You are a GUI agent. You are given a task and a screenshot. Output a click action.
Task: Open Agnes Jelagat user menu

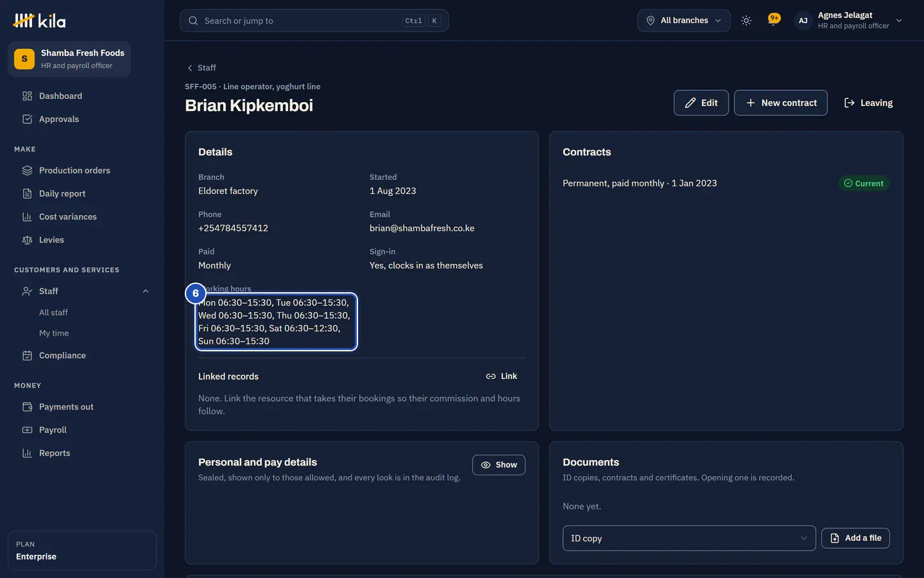(849, 21)
